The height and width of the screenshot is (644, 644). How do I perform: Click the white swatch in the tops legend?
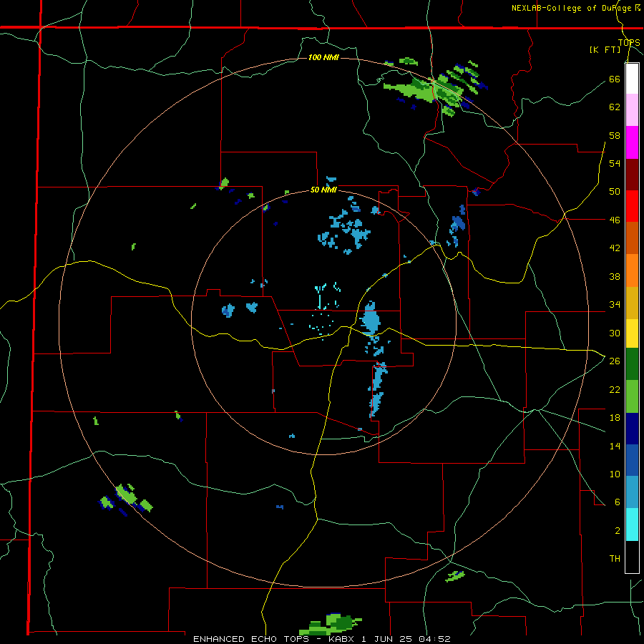[x=632, y=79]
